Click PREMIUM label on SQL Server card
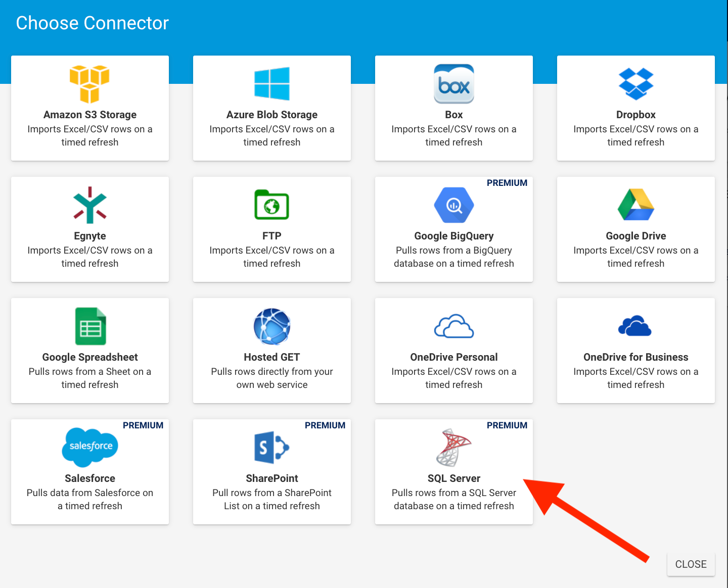 [507, 425]
